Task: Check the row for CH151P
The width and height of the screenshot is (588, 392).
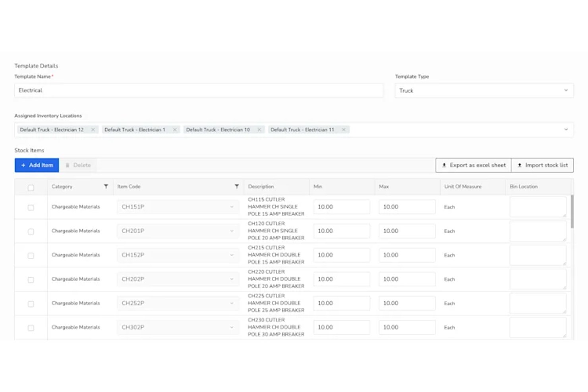Action: (x=31, y=207)
